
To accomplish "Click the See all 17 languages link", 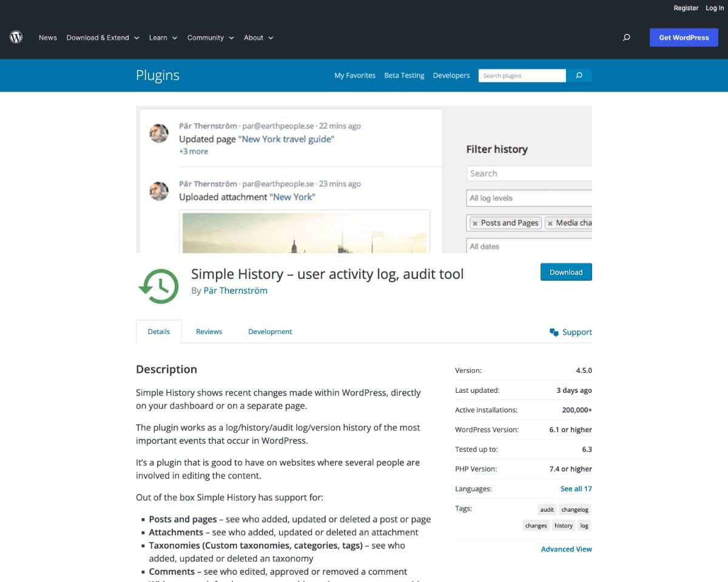I will click(576, 489).
